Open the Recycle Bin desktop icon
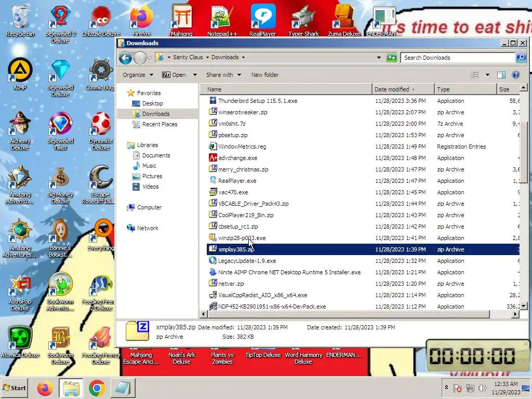The width and height of the screenshot is (532, 399). [x=20, y=20]
